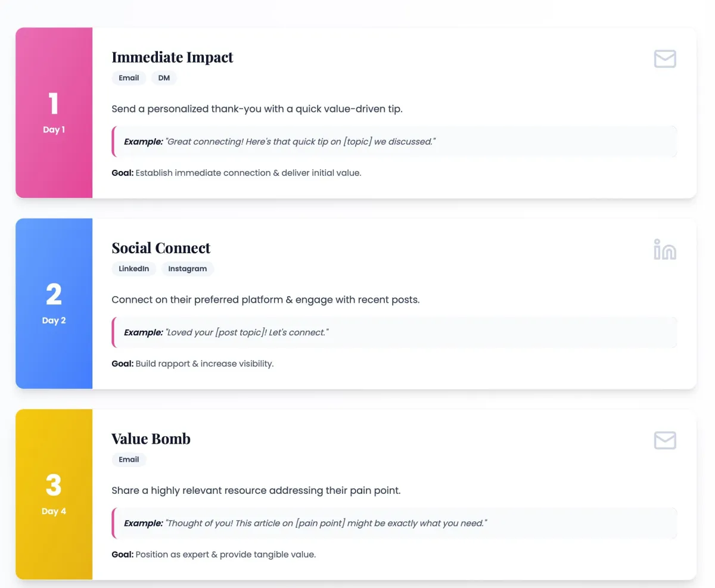Select the Email tag under Immediate Impact
The height and width of the screenshot is (588, 715).
coord(129,78)
